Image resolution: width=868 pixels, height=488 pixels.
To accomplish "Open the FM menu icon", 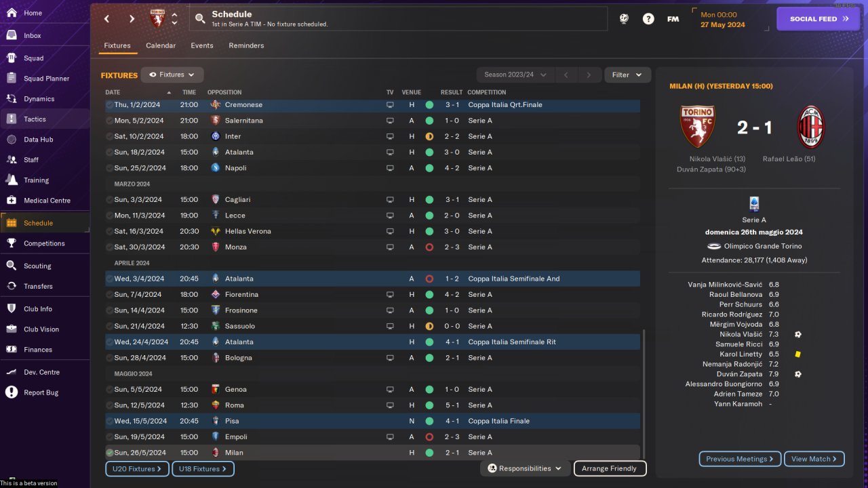I will tap(673, 19).
